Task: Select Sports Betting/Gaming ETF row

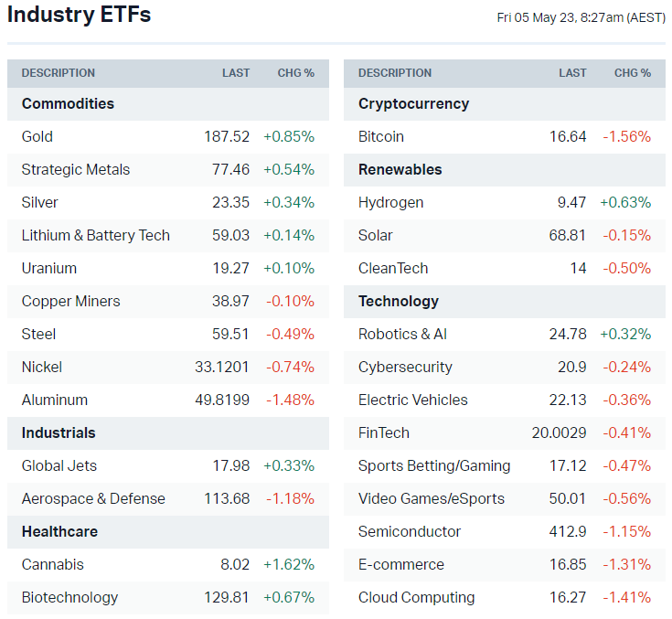Action: [434, 465]
